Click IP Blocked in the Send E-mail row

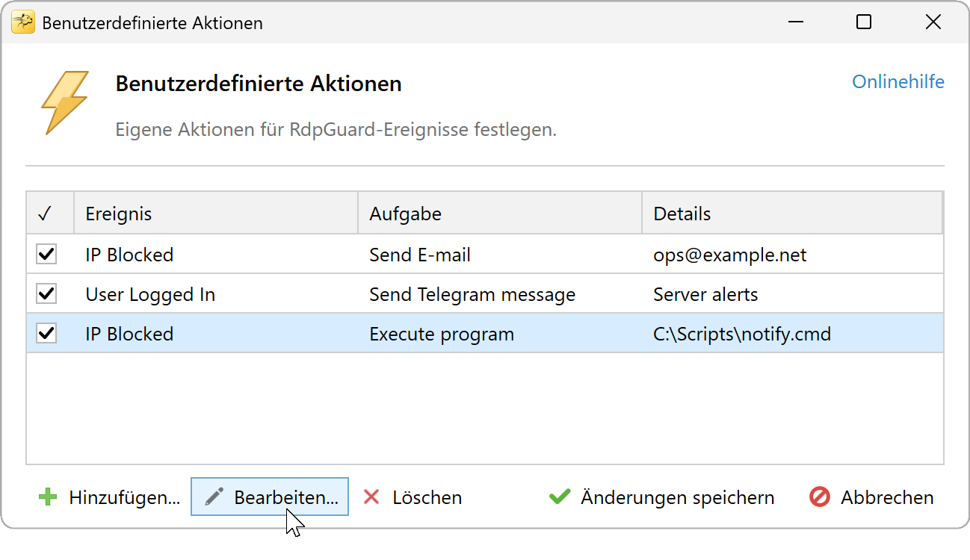129,255
